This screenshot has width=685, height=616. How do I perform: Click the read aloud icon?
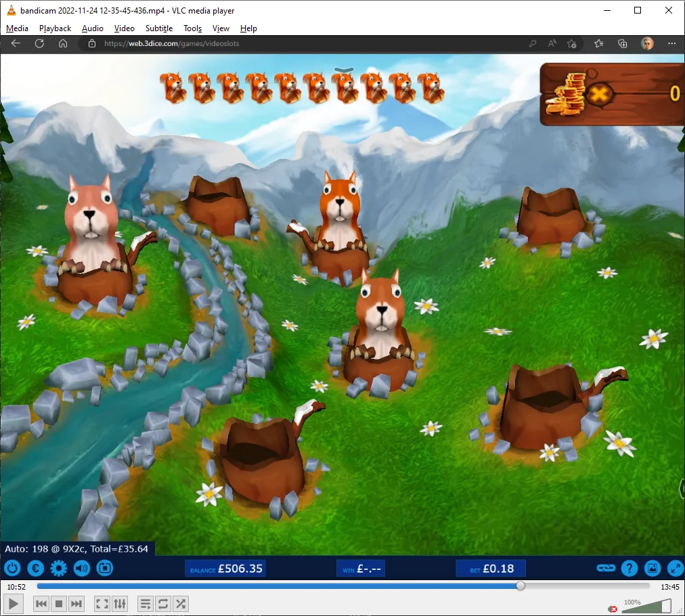pos(552,43)
